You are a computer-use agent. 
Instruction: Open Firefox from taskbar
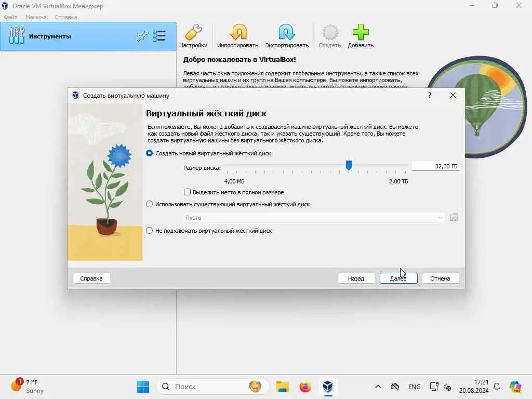point(305,387)
